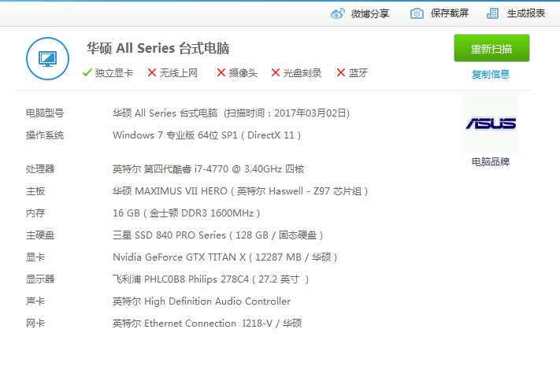Click the red X beside 摄像头
560x392 pixels.
coord(221,73)
